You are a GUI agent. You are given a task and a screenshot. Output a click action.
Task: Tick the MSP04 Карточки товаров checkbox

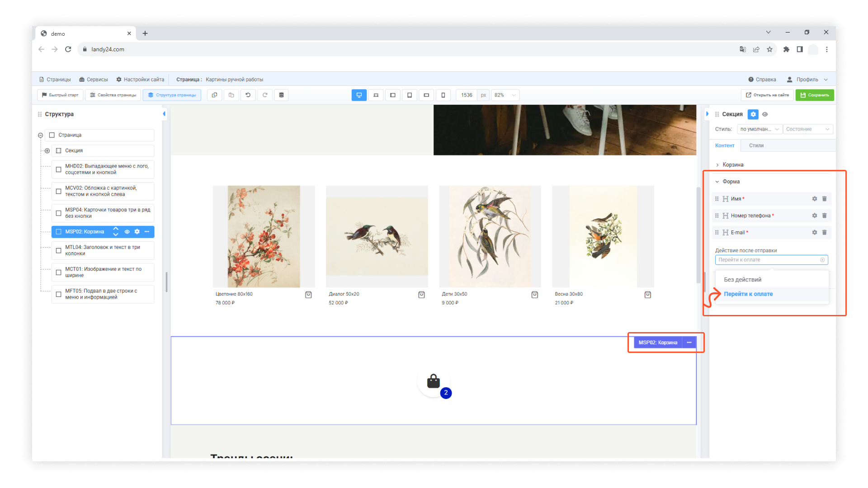(x=59, y=213)
